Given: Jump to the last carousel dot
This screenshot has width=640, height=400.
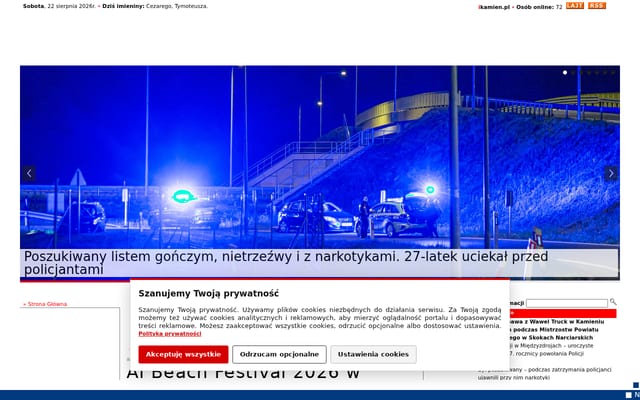Looking at the screenshot, I should click(613, 73).
